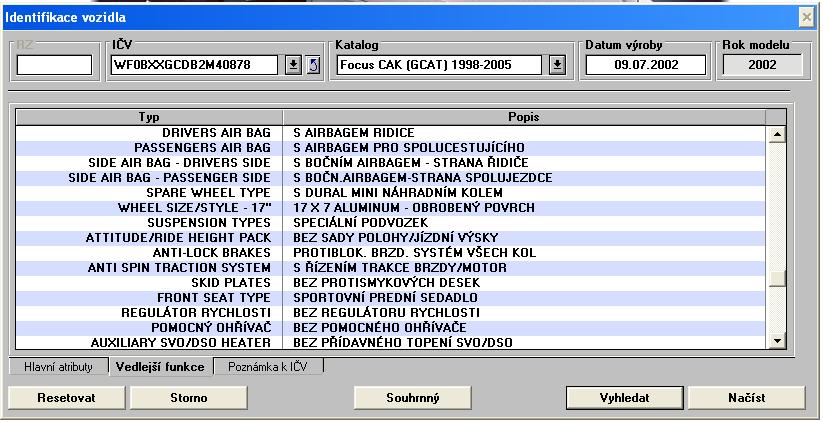
Task: Click the scrollbar down arrow in the list
Action: 775,342
